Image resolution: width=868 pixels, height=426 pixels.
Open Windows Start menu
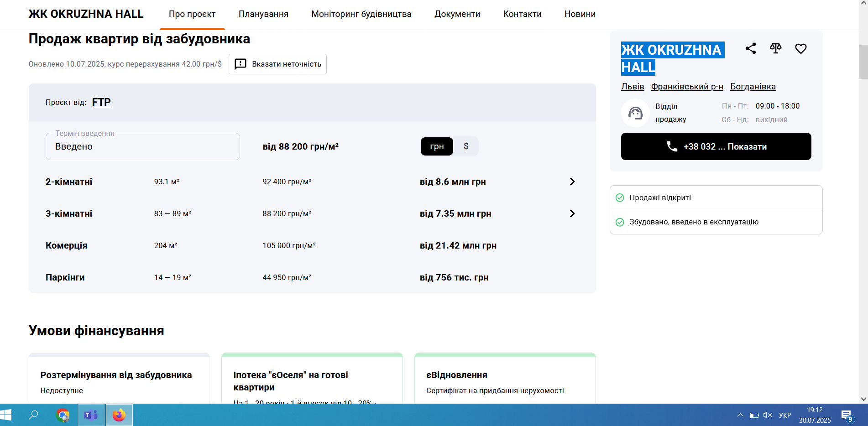6,415
